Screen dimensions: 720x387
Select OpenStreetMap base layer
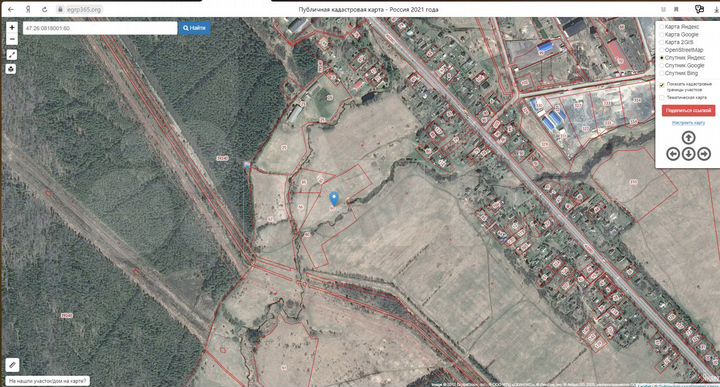(x=662, y=50)
